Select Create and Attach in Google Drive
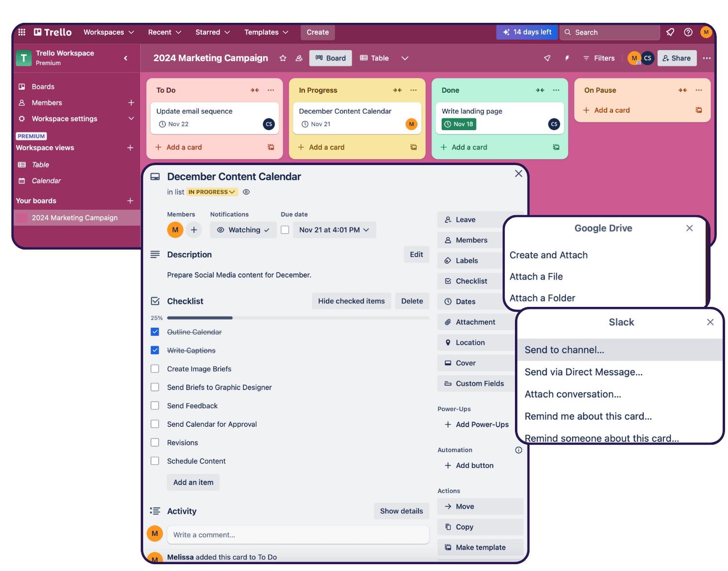Image resolution: width=728 pixels, height=571 pixels. click(x=548, y=255)
